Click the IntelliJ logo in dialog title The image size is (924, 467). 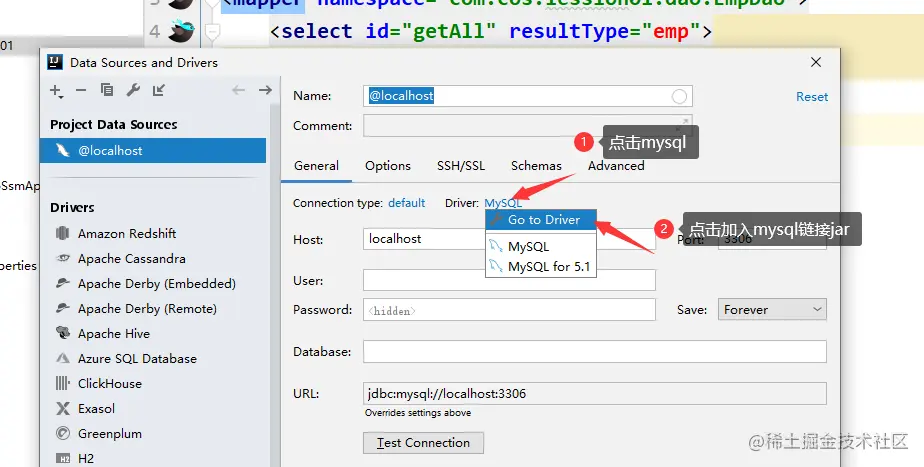[x=55, y=63]
